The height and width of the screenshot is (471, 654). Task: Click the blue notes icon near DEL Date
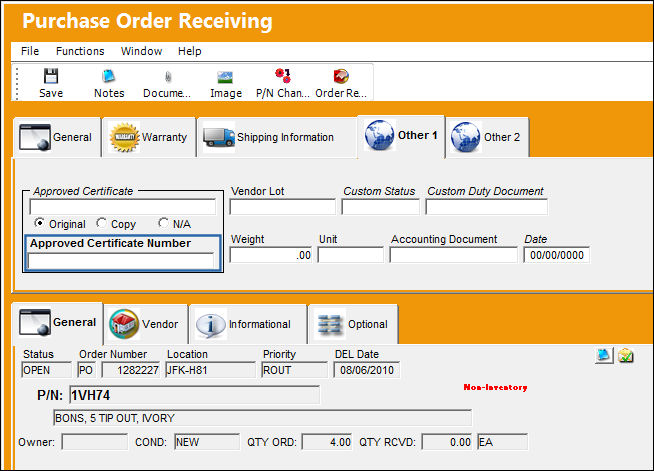click(x=604, y=355)
